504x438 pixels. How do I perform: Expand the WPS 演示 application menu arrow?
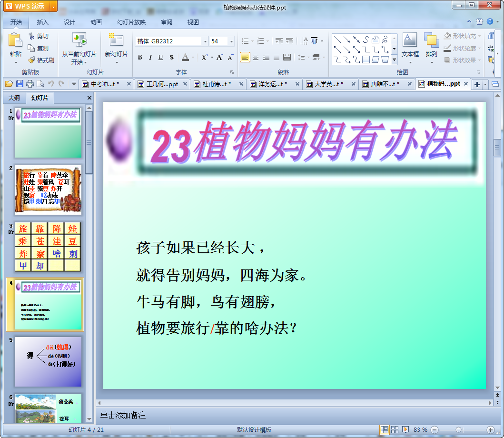[53, 7]
